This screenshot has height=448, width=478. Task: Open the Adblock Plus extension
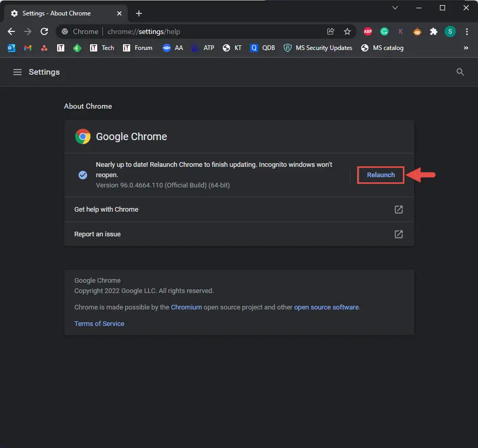click(x=368, y=31)
